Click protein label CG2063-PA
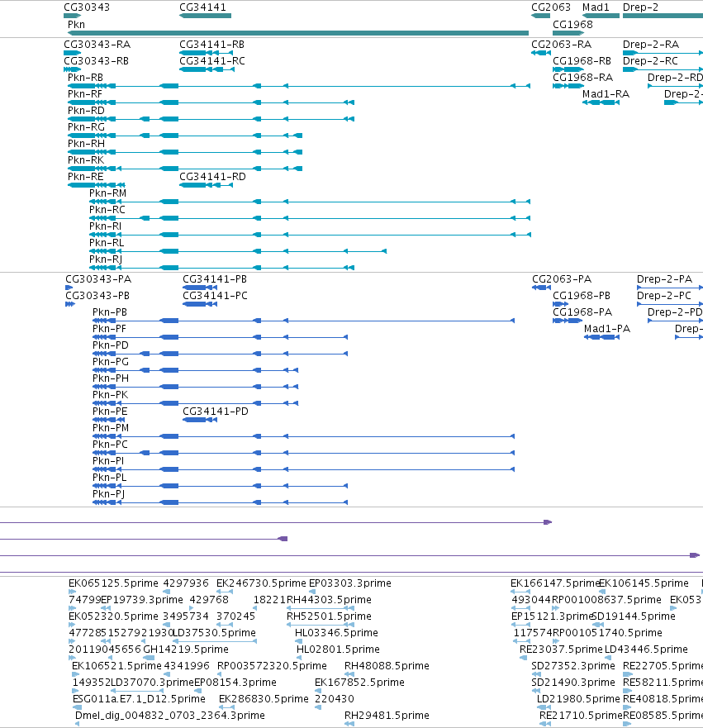This screenshot has height=728, width=703. (562, 279)
